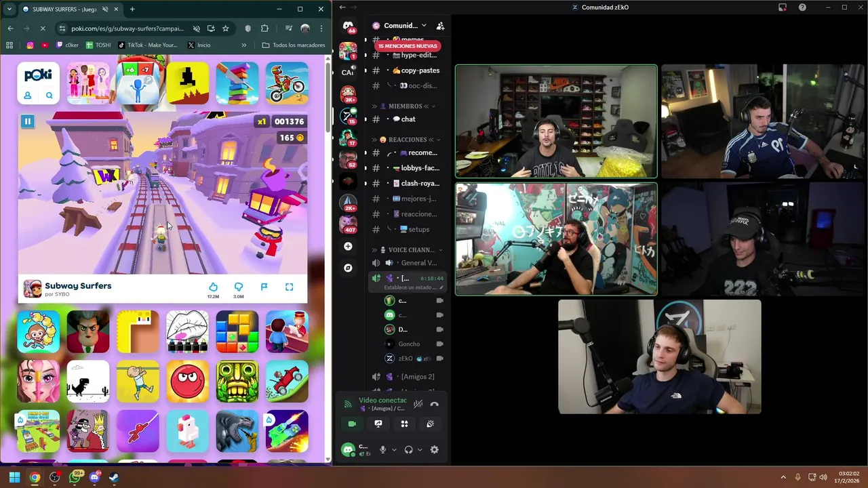This screenshot has width=868, height=488.
Task: Report the game using the flag icon
Action: tap(264, 287)
